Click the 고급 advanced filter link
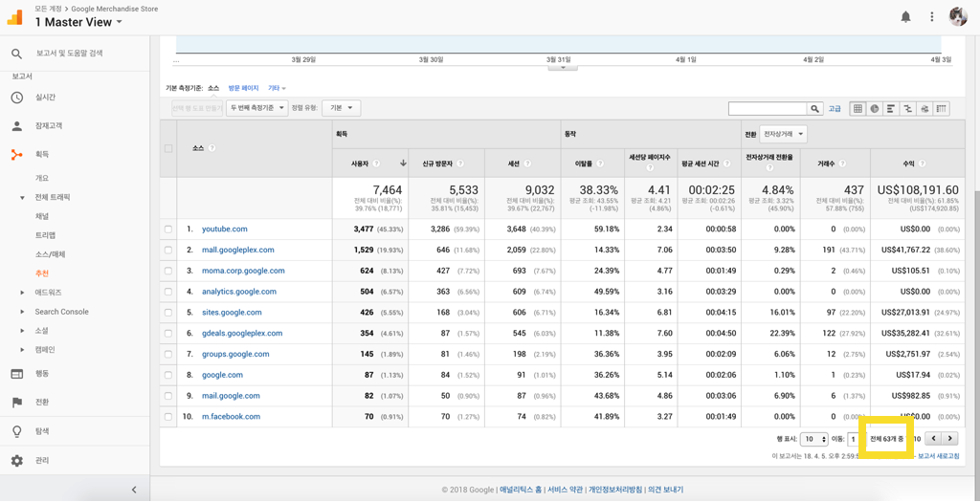Screen dimensions: 980x502 pos(835,109)
